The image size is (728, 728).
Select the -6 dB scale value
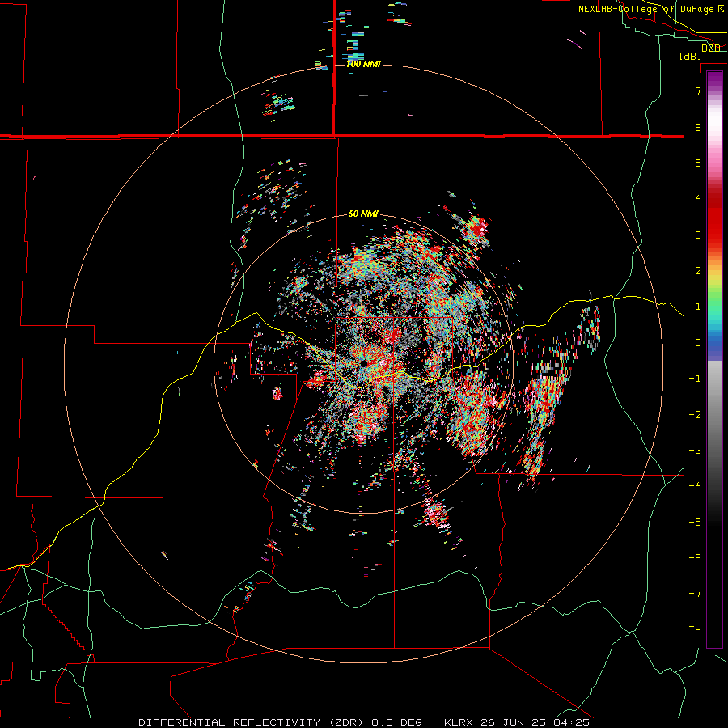coord(695,557)
